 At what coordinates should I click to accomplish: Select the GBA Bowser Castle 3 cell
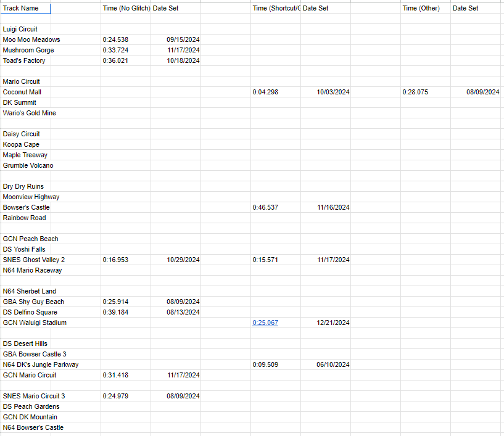[x=26, y=354]
